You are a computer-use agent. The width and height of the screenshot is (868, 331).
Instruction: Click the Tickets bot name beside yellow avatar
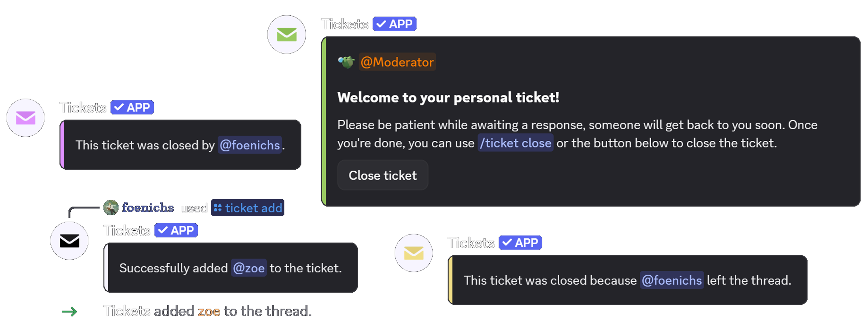470,243
